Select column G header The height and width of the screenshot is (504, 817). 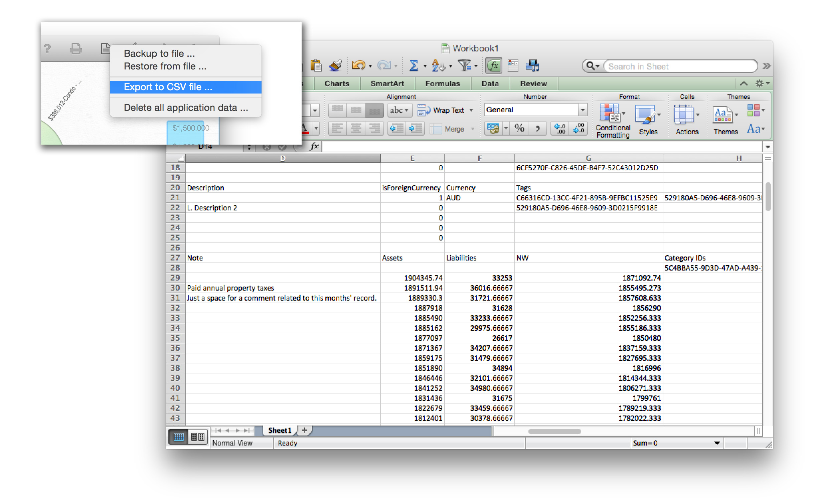coord(589,158)
